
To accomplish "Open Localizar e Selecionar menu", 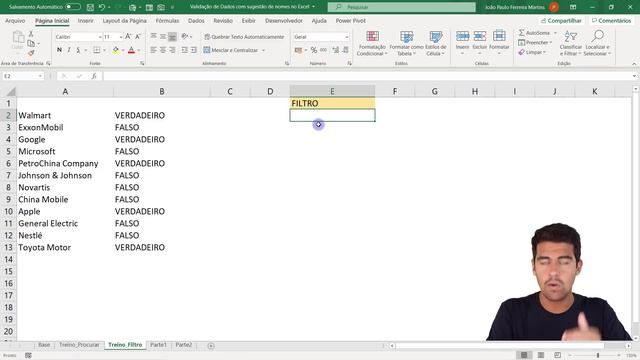I will (597, 43).
